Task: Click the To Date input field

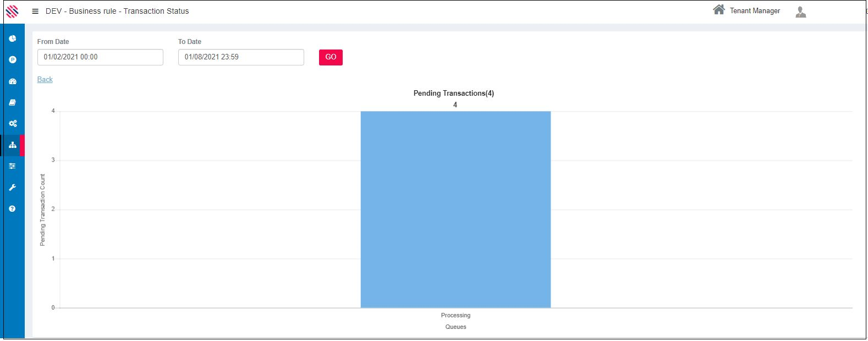Action: tap(241, 57)
